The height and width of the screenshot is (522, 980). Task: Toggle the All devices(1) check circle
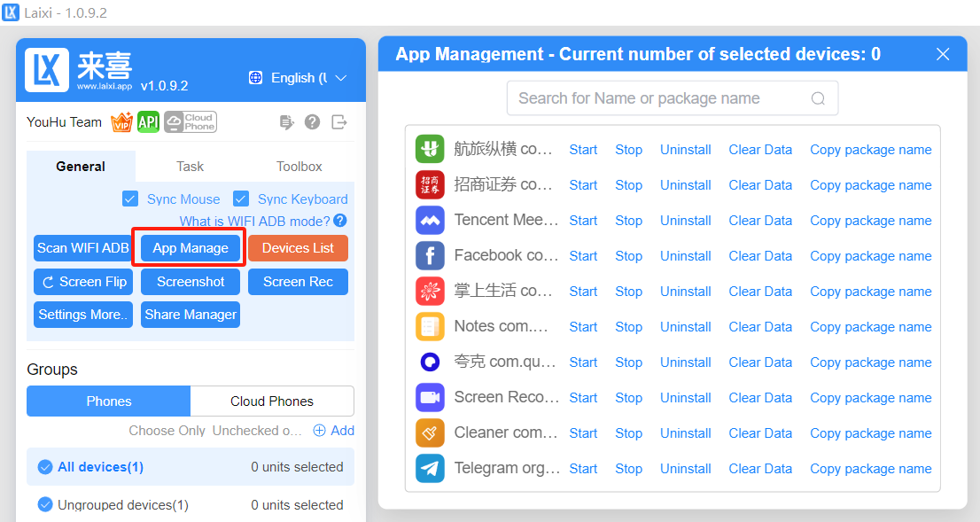point(45,467)
